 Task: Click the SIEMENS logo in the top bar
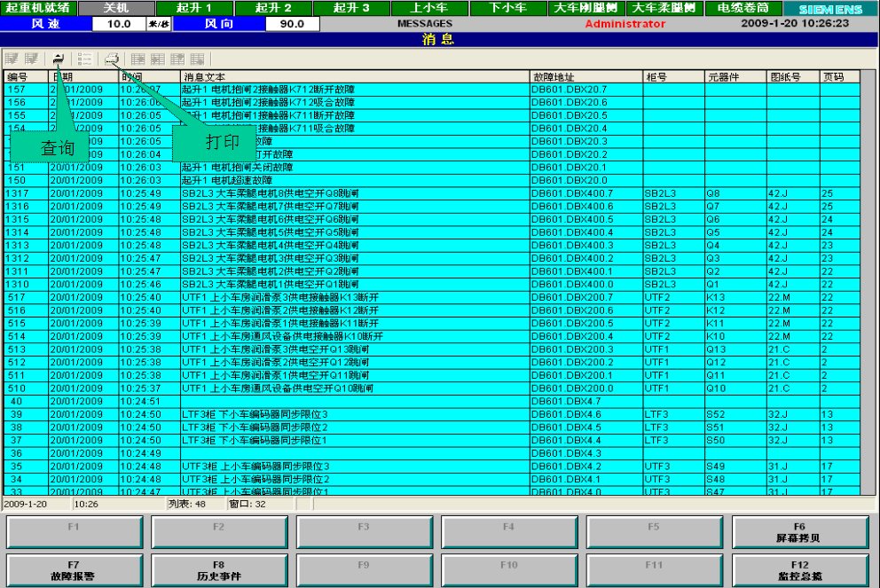coord(829,9)
